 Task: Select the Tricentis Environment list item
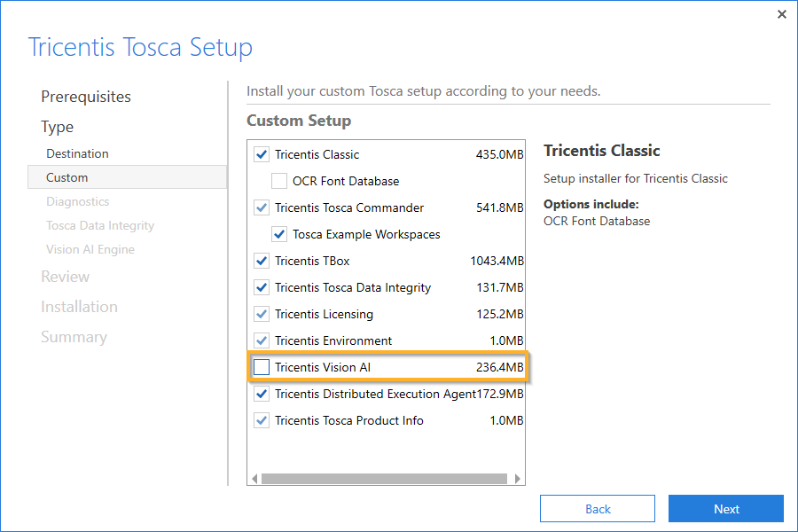click(x=333, y=340)
